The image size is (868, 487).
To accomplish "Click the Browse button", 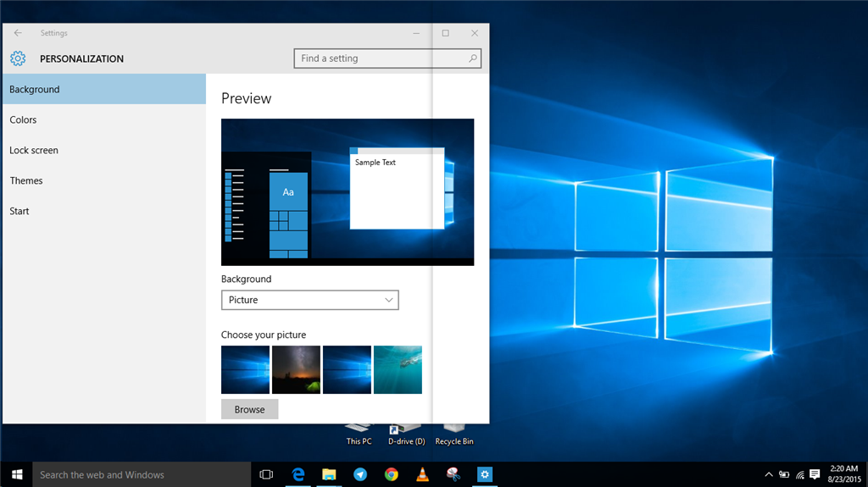I will coord(250,410).
